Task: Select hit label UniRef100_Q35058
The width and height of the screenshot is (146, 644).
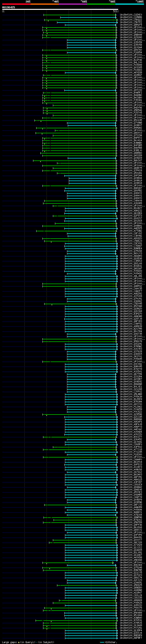Action: pyautogui.click(x=131, y=45)
